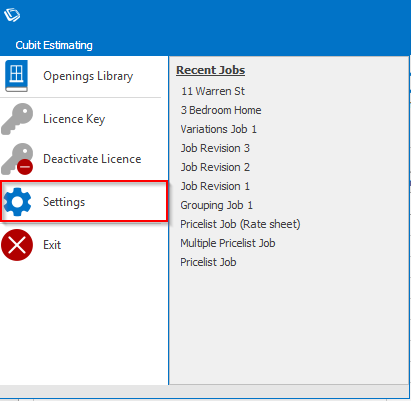Choose the Licence Key menu entry
Screen dimensions: 411x401
point(74,119)
